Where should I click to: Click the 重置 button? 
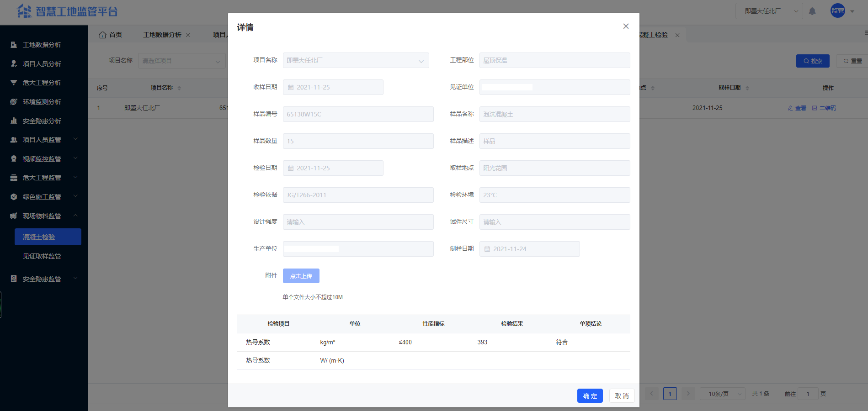coord(852,61)
